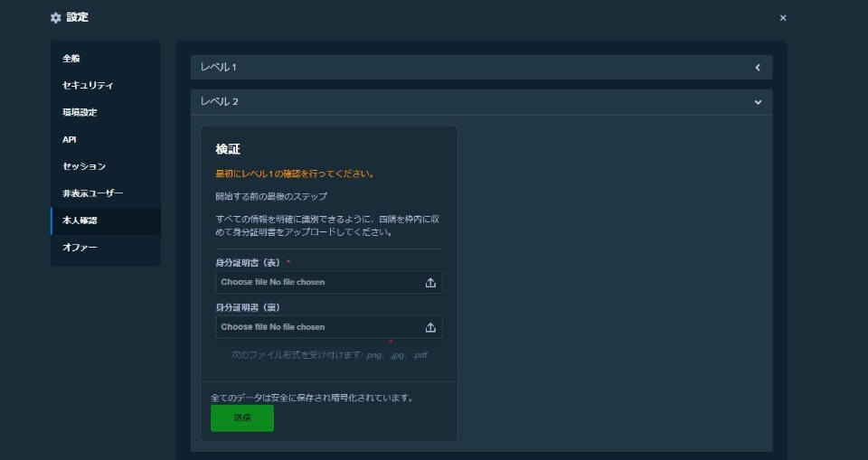Click the 開始する前の最後のステップ text
Screen dimensions: 868x460
pos(271,196)
